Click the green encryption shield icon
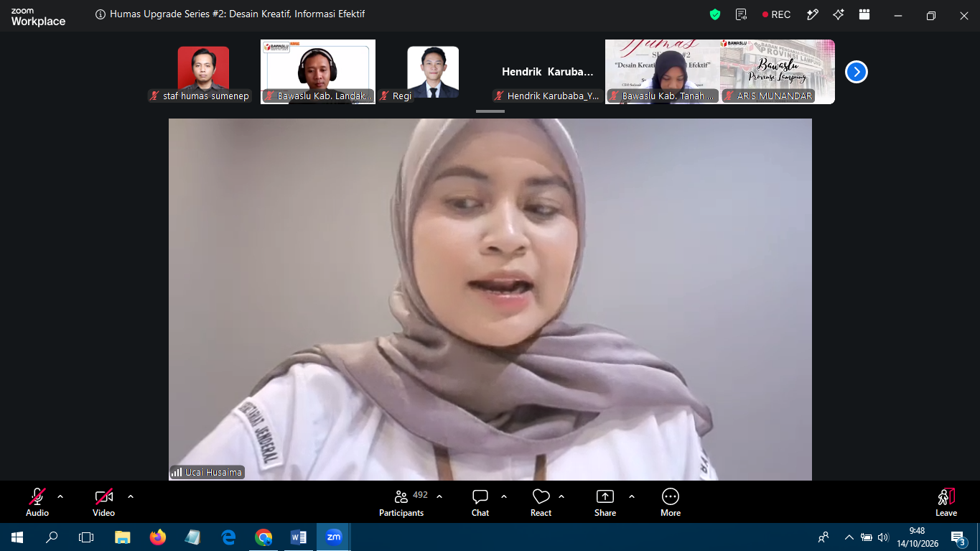This screenshot has width=980, height=551. (715, 14)
